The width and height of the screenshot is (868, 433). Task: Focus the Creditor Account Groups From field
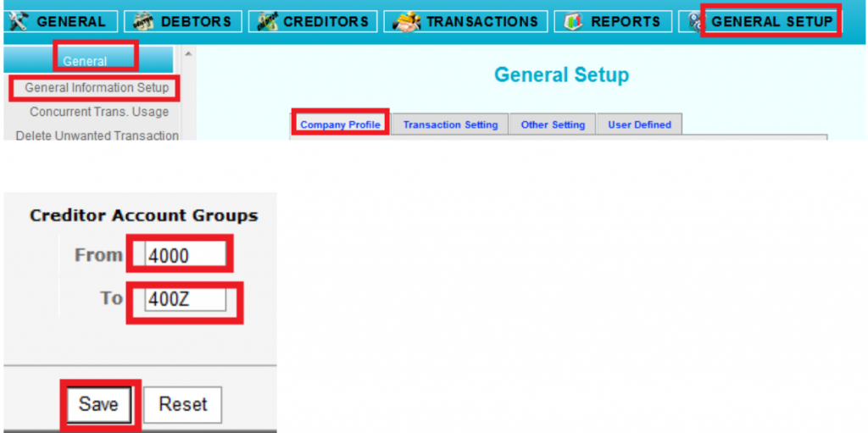(x=185, y=255)
